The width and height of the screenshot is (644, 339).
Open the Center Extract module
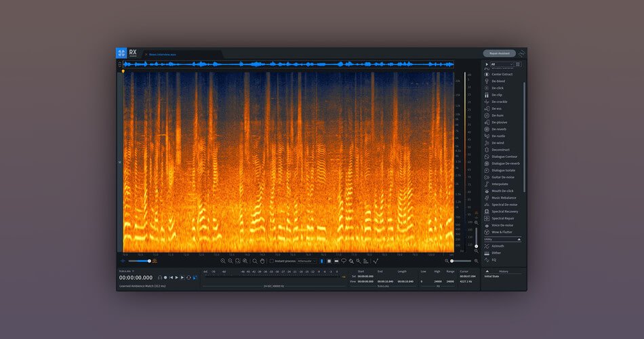[502, 75]
